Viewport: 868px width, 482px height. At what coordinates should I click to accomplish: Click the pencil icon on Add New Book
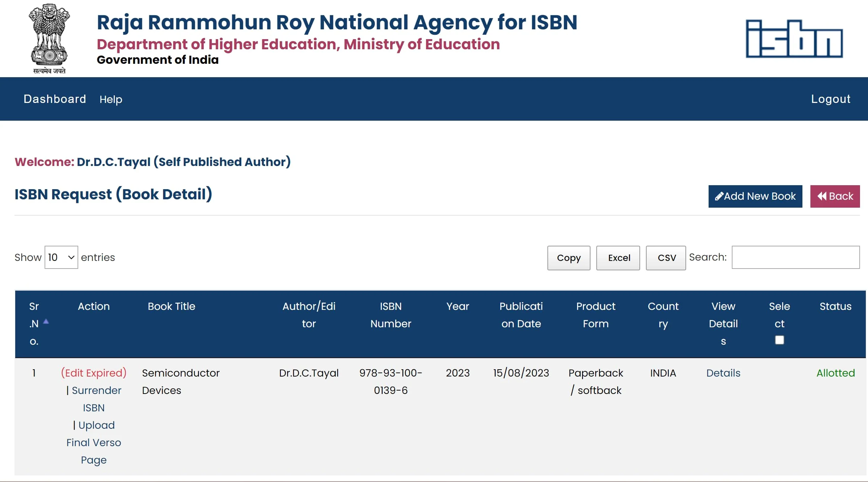719,196
